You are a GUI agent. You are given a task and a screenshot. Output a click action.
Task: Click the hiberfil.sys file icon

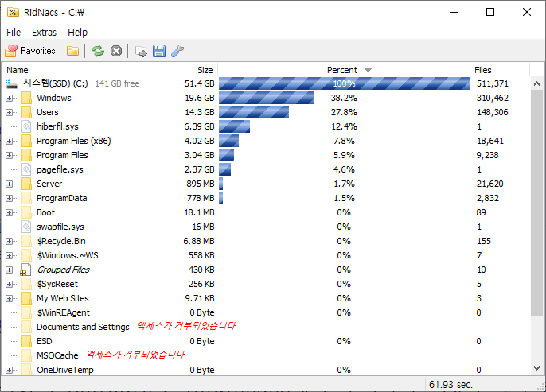point(26,126)
